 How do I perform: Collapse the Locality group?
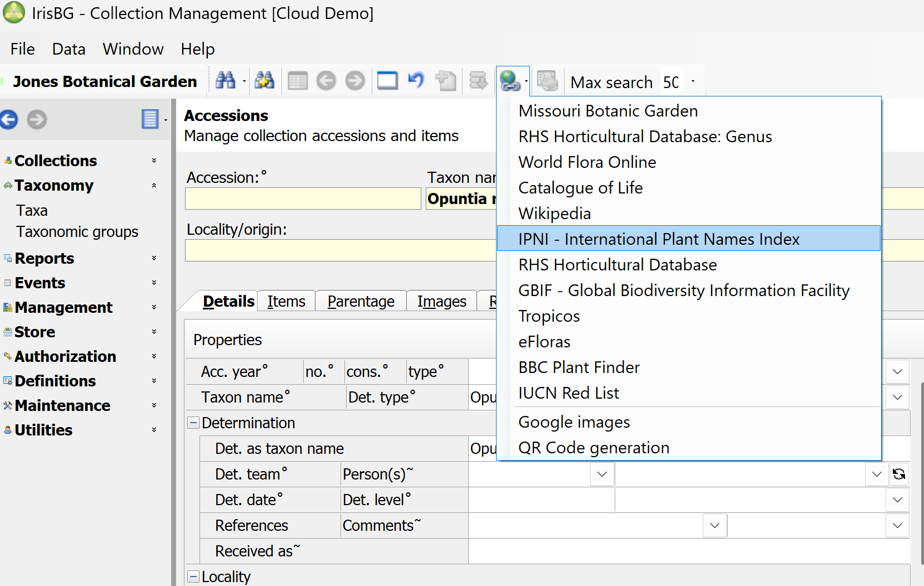[193, 577]
